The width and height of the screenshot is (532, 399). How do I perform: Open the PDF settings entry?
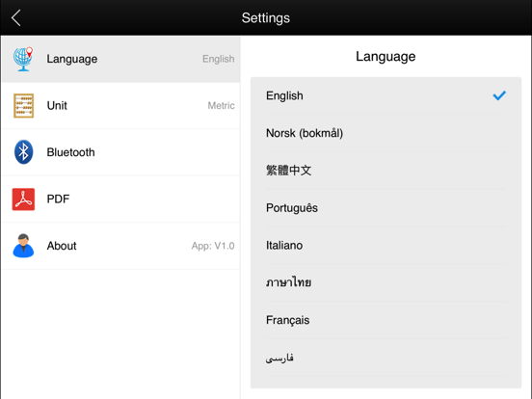[x=120, y=199]
